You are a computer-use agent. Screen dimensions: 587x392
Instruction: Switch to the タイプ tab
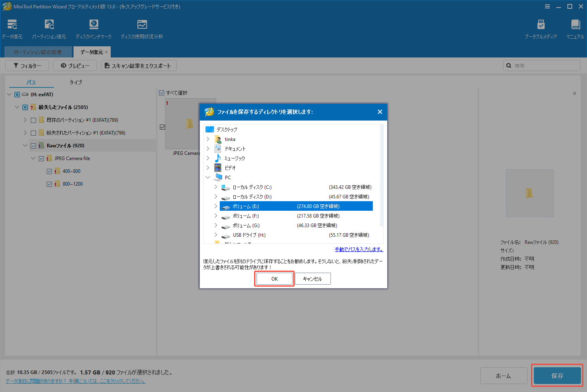76,82
